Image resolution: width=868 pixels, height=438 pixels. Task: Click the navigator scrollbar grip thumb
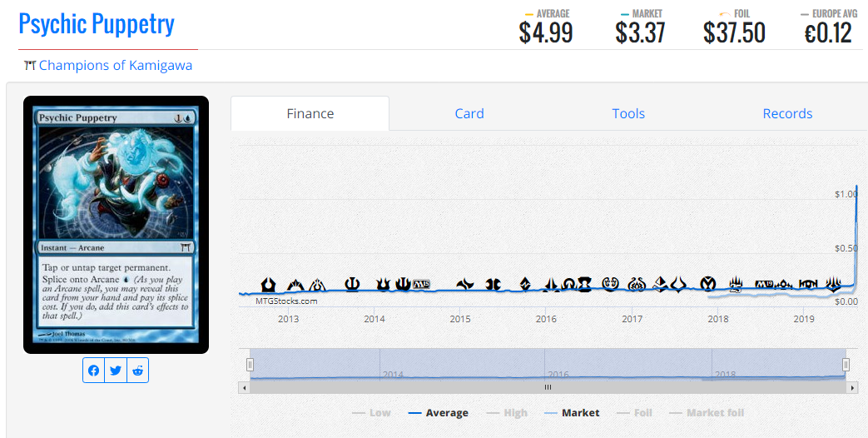pyautogui.click(x=548, y=387)
